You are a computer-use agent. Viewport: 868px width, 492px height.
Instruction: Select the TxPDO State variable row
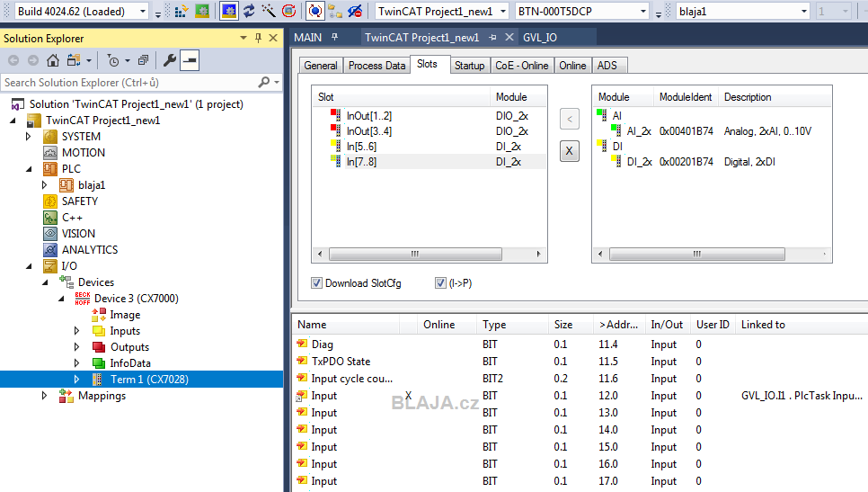[x=580, y=362]
